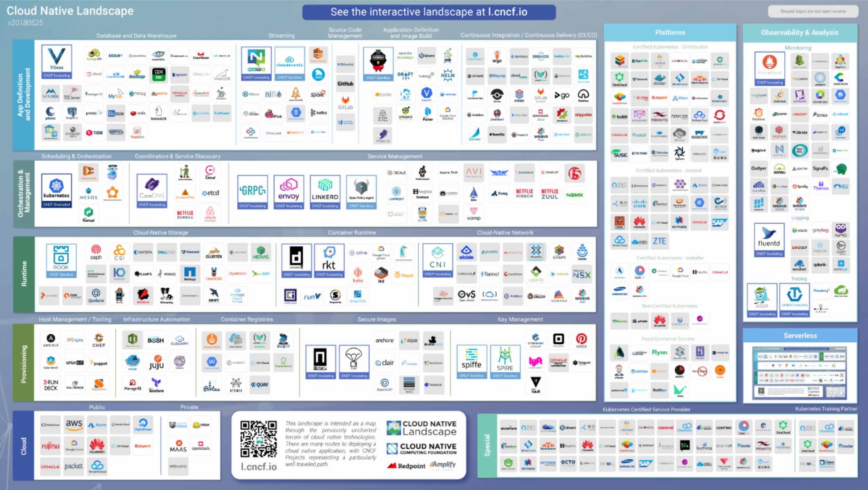Click the NSX logo
The height and width of the screenshot is (490, 868).
[582, 275]
